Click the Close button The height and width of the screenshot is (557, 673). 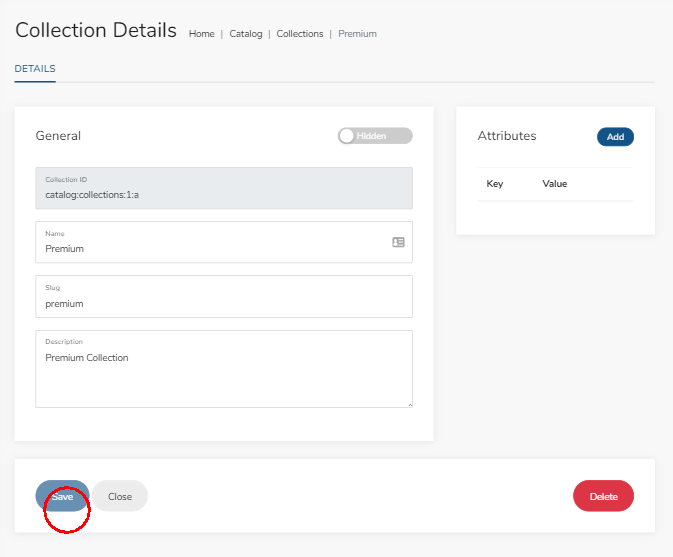[120, 496]
